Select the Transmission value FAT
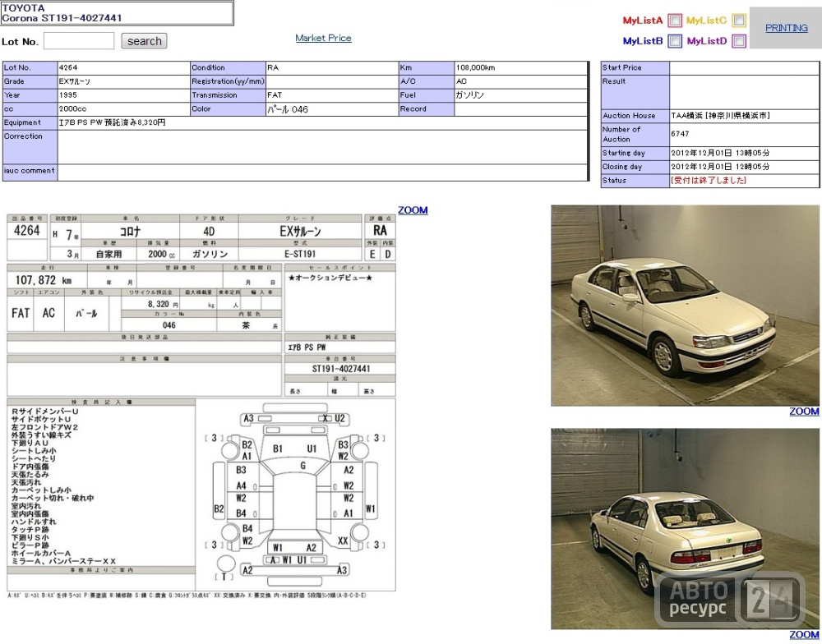This screenshot has height=644, width=822. (x=275, y=94)
